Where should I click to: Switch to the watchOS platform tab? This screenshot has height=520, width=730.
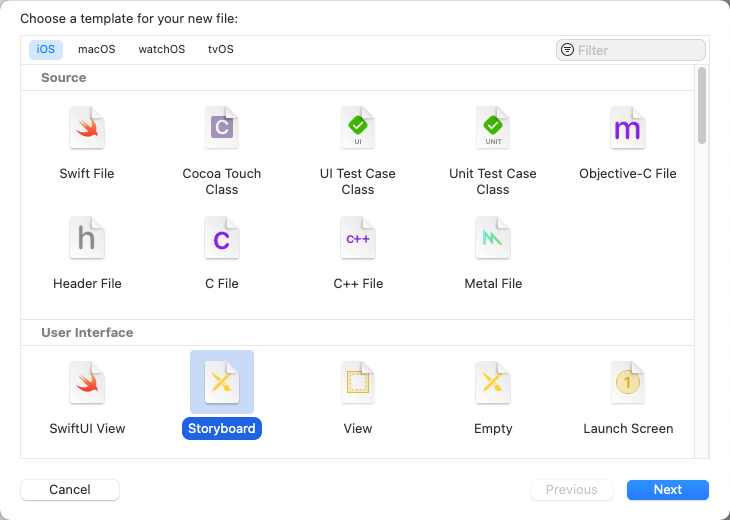[x=161, y=49]
